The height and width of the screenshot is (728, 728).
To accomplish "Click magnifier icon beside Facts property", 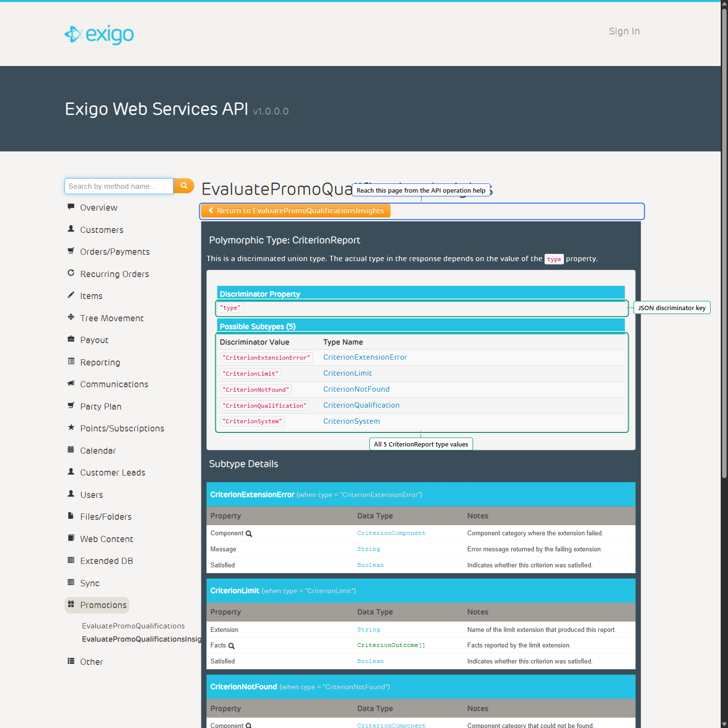I will click(x=232, y=646).
